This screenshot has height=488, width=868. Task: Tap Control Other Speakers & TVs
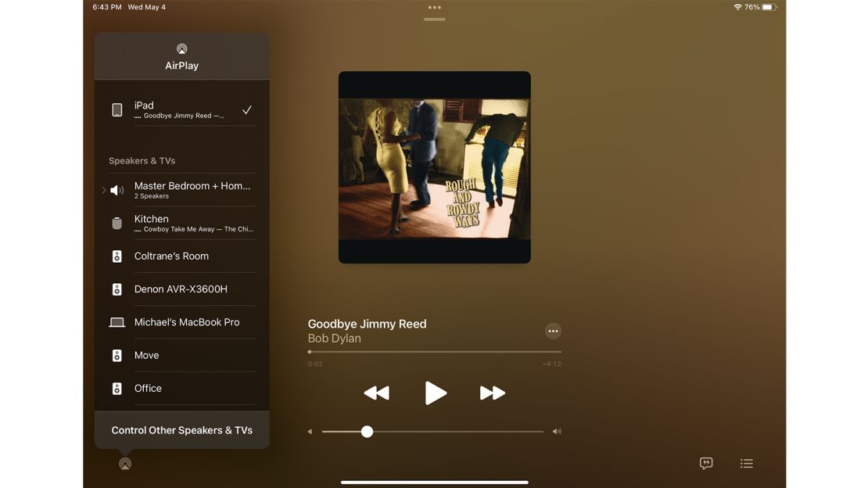(181, 430)
